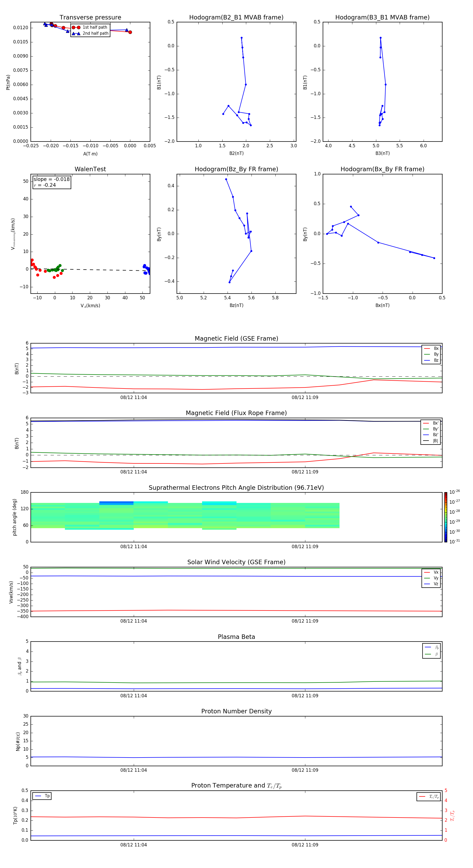The width and height of the screenshot is (473, 868).
Task: Click the 'Hodogram(B2_B1 MVAB frame)' title
Action: tap(236, 18)
